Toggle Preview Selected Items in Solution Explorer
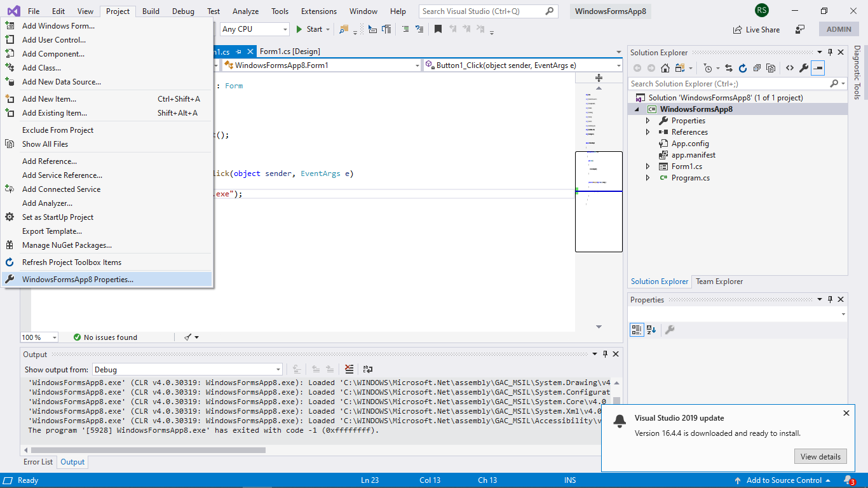868x488 pixels. coord(818,68)
